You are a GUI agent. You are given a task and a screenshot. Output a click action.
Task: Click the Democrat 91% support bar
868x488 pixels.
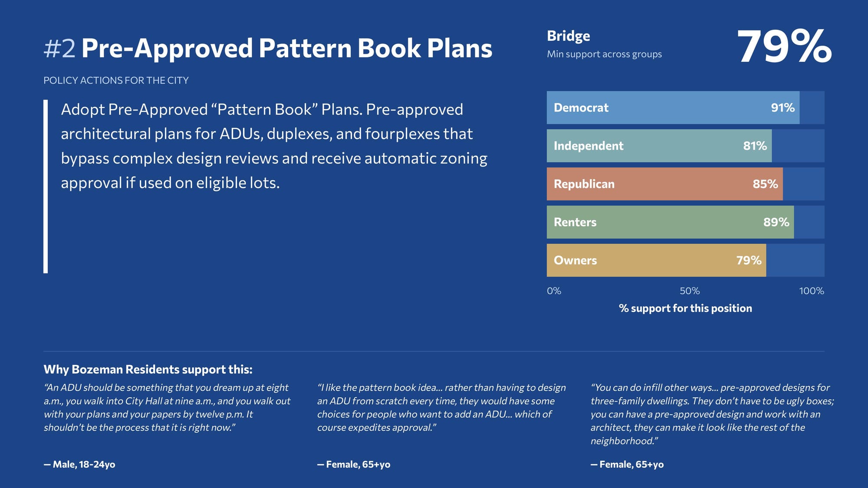pos(673,108)
